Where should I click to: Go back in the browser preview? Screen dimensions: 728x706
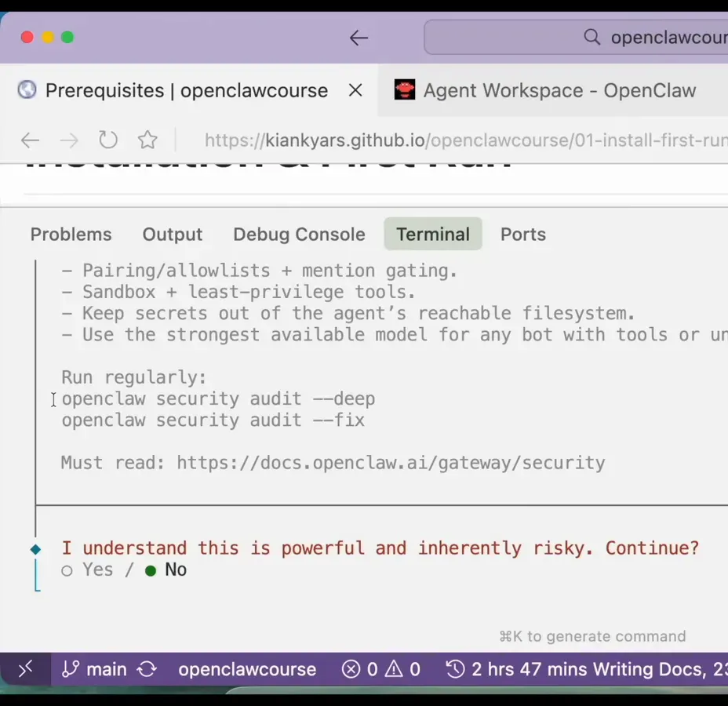30,140
